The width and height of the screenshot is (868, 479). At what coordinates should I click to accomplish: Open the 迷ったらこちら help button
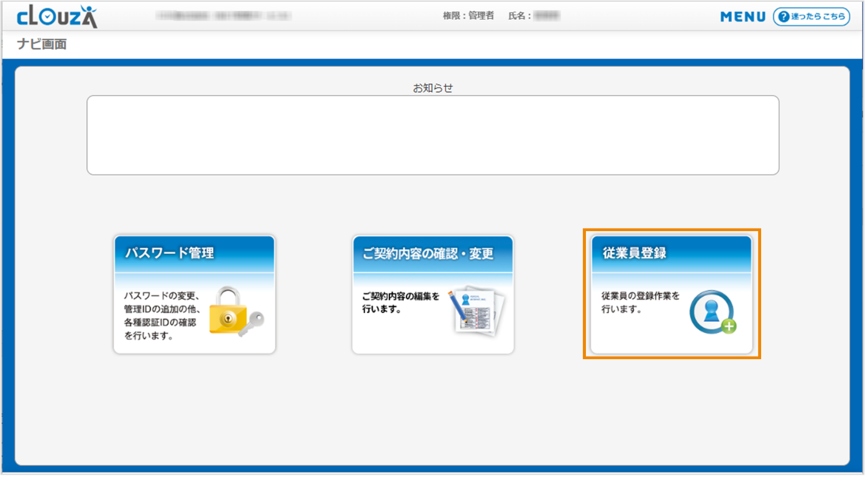(x=811, y=17)
